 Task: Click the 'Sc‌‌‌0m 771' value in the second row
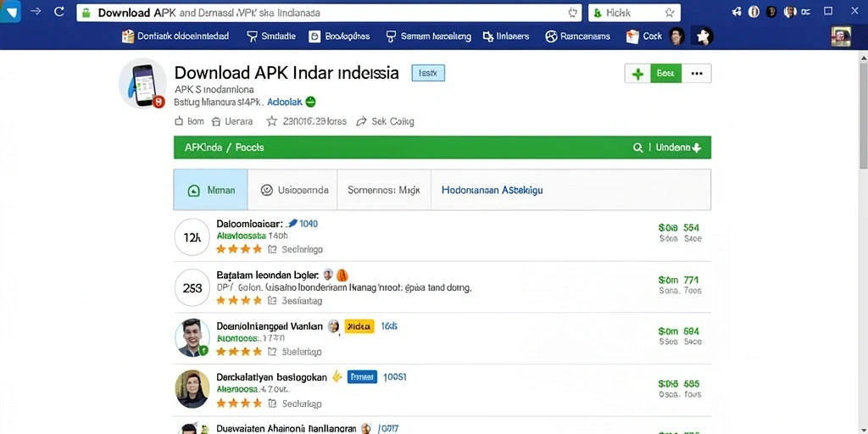click(x=679, y=280)
